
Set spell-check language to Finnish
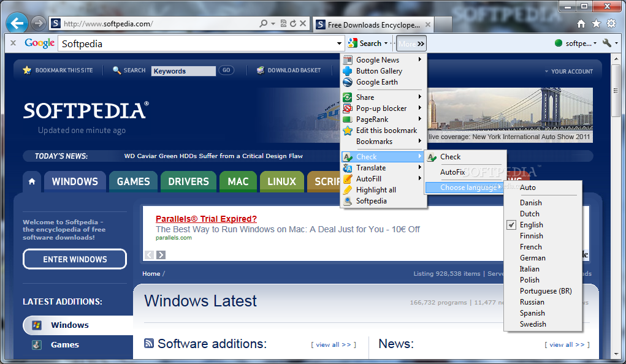[543, 236]
